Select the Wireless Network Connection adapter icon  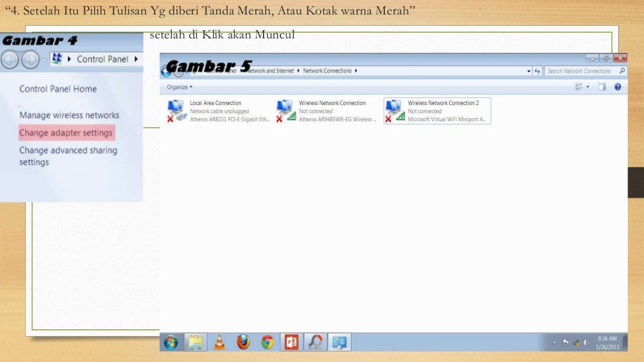point(286,111)
